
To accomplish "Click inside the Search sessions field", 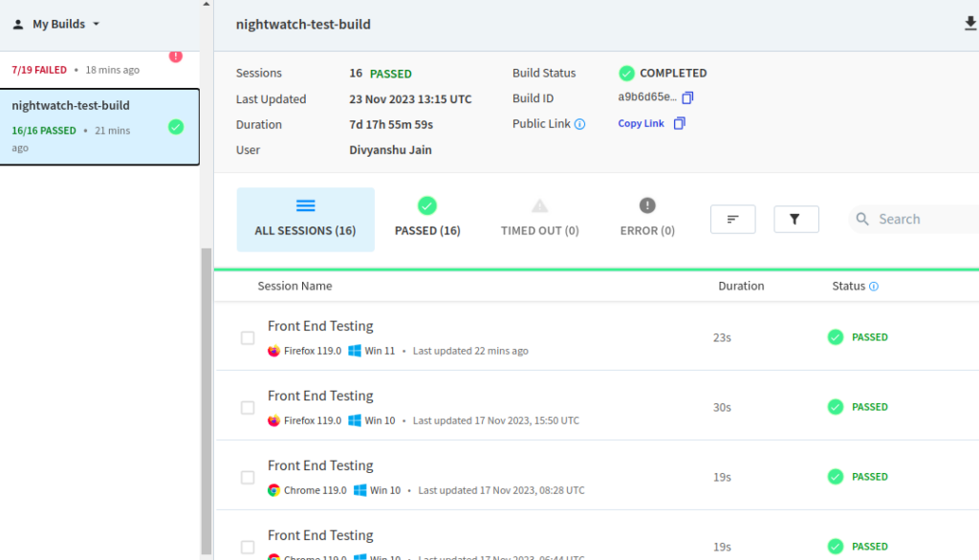I will [918, 219].
